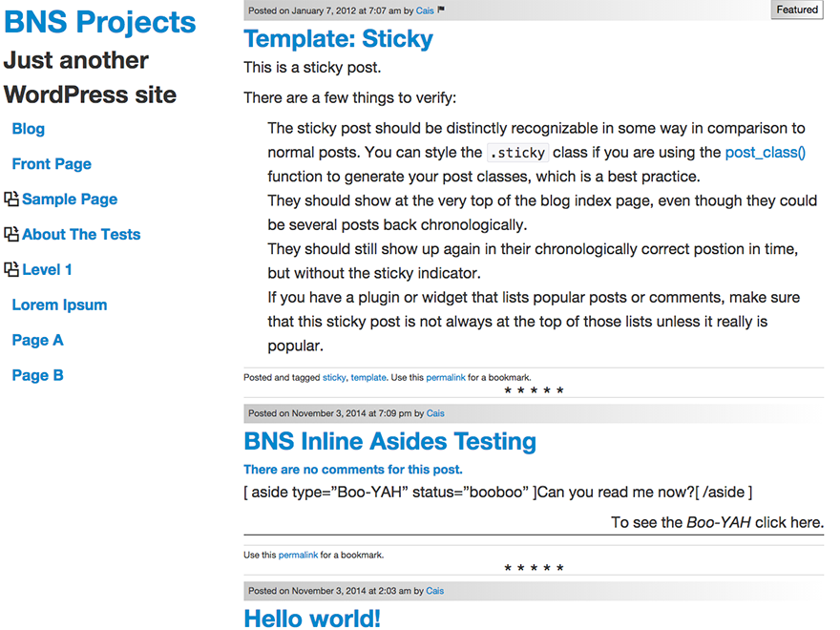
Task: Follow the post_class() function link
Action: pos(766,153)
